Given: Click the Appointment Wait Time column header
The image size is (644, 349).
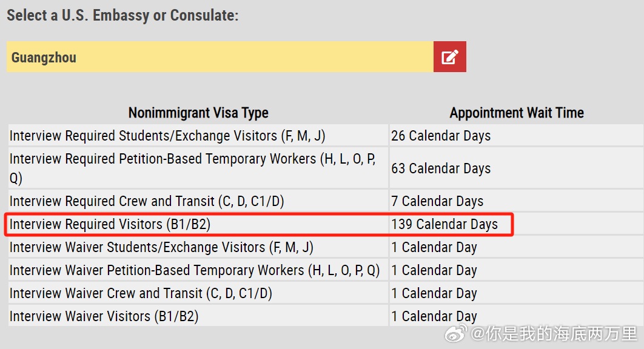Looking at the screenshot, I should coord(517,113).
